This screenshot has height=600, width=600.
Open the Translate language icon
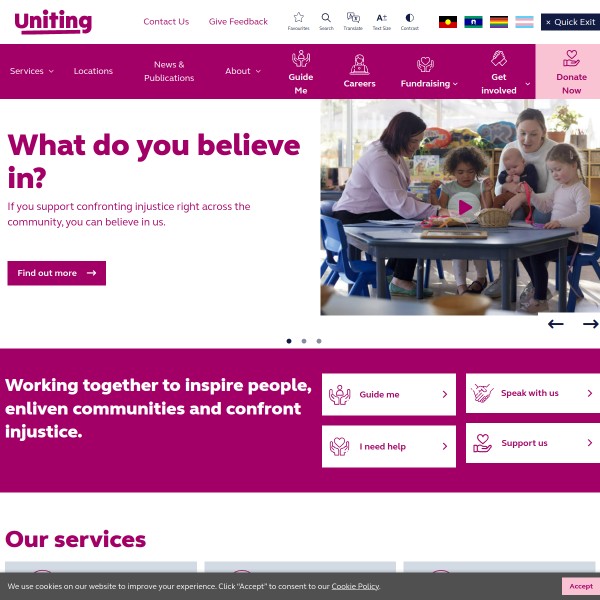pyautogui.click(x=353, y=18)
